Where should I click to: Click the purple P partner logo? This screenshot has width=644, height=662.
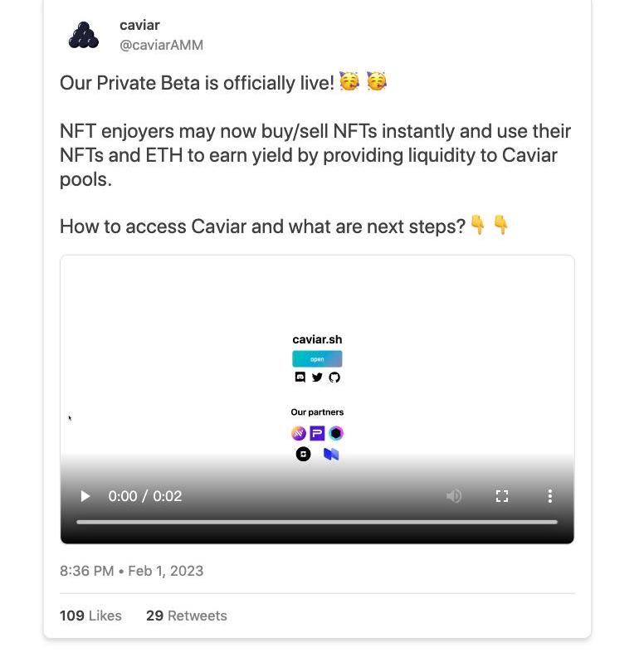(317, 433)
